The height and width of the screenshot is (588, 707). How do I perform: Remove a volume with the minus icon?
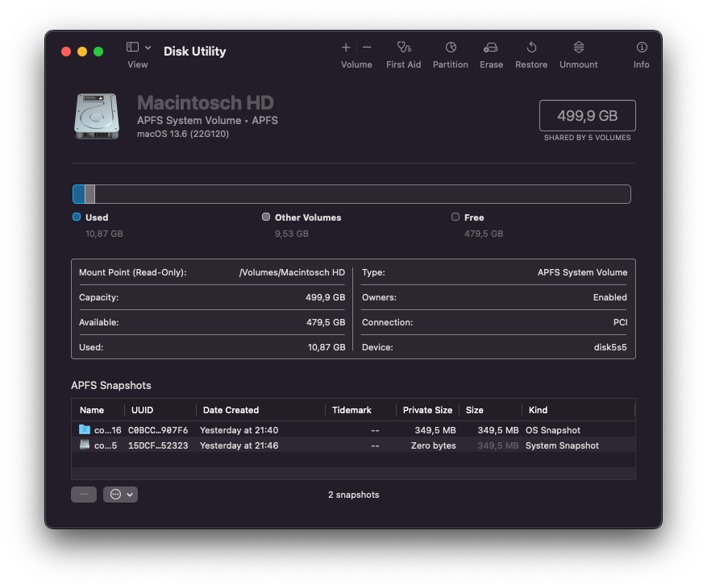[x=367, y=48]
